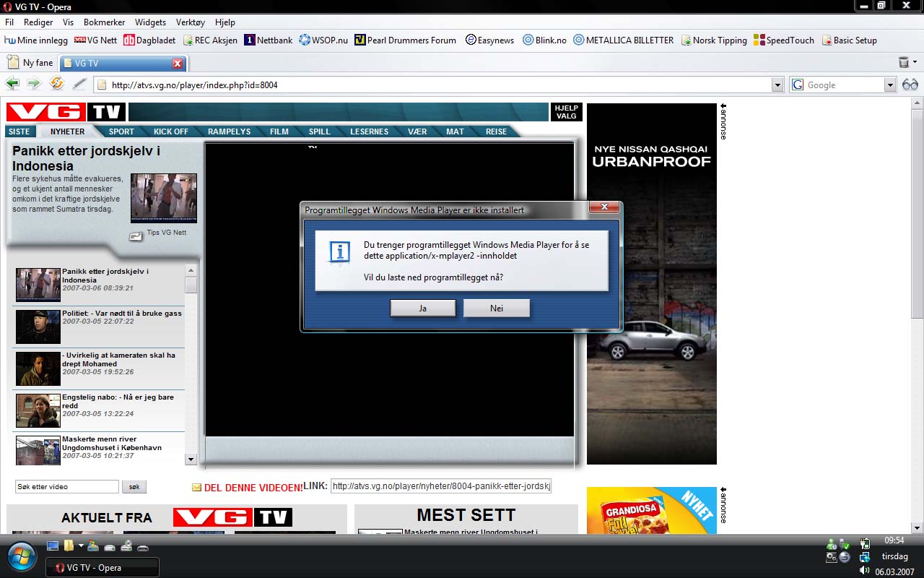Viewport: 924px width, 578px height.
Task: Click the Maskerte menn river Ungdomshuset headline
Action: pos(112,444)
